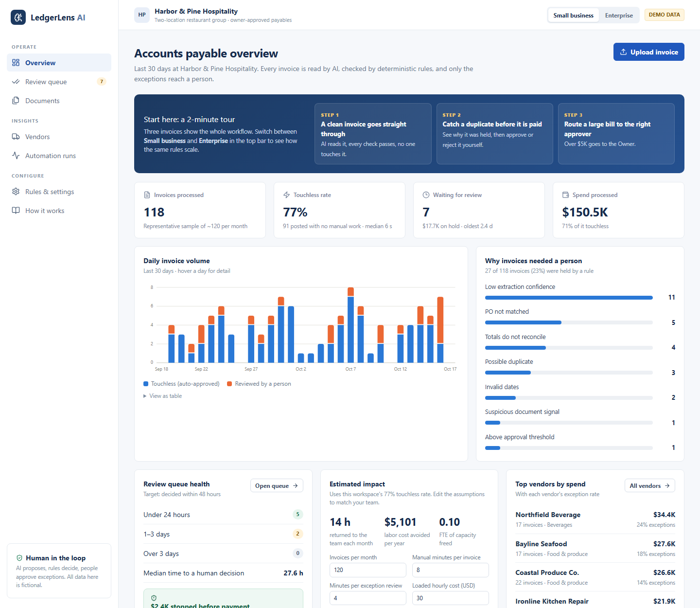Click the Northfield Beverage vendor row
Viewport: 700px width, 608px height.
tap(595, 519)
